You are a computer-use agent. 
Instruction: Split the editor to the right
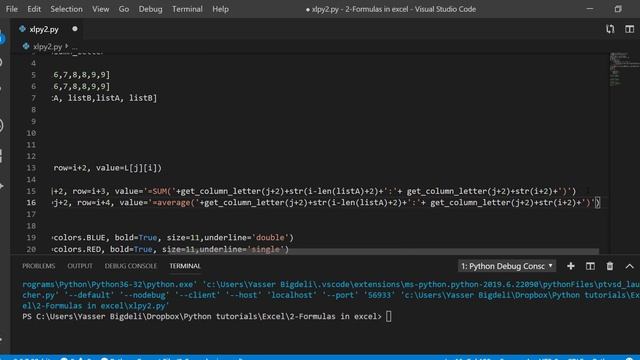tap(629, 29)
